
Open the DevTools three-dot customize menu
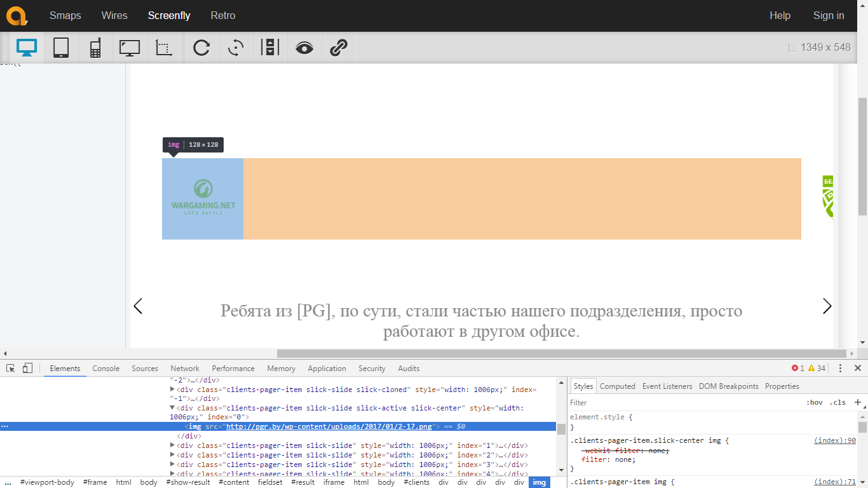point(840,369)
